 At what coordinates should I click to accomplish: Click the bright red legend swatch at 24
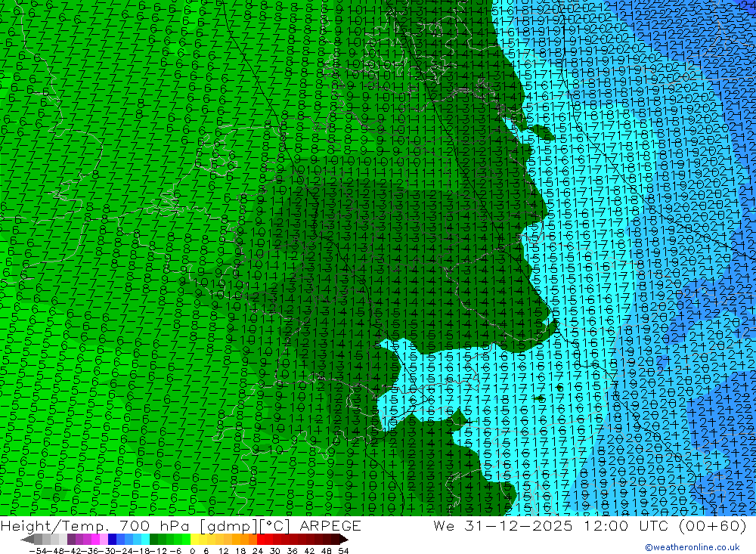261,539
